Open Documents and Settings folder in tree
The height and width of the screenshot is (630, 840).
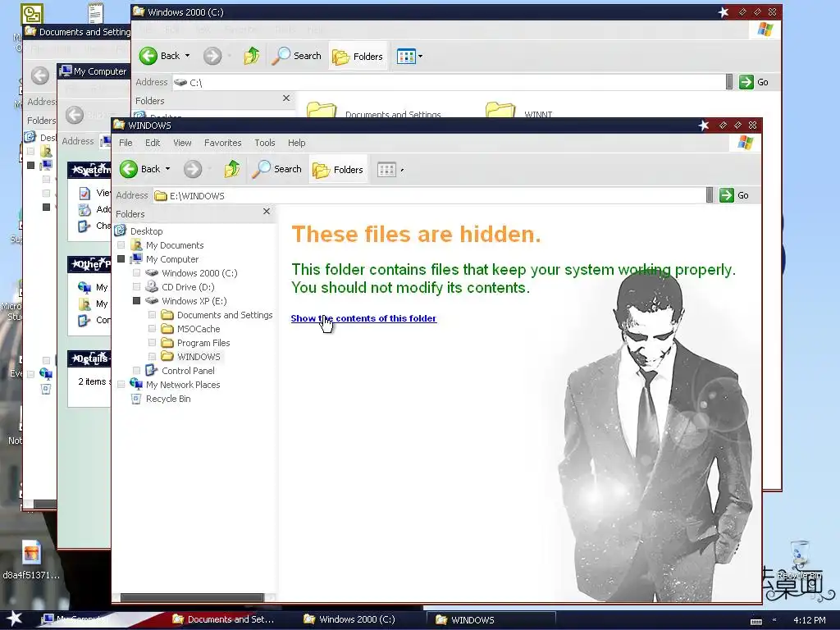coord(225,315)
